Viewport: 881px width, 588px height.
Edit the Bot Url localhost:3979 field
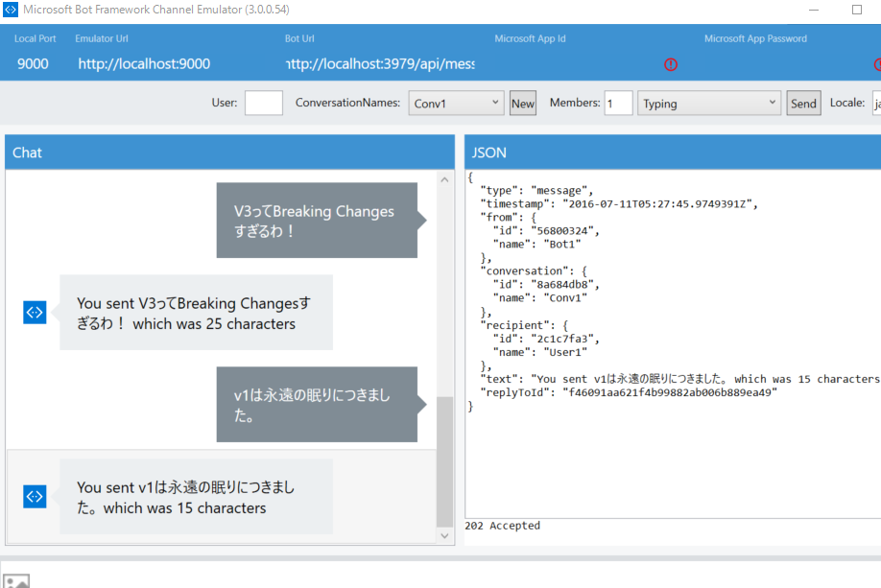[380, 64]
